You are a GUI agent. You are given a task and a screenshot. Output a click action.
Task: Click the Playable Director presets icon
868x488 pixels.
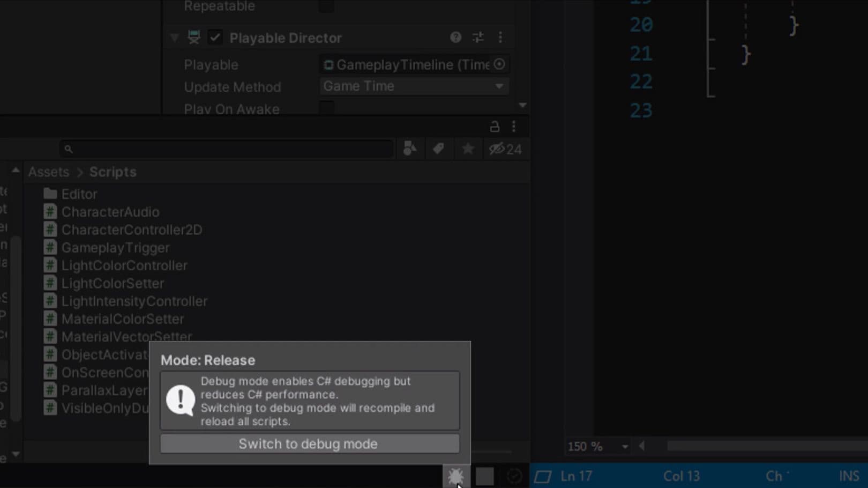[478, 38]
